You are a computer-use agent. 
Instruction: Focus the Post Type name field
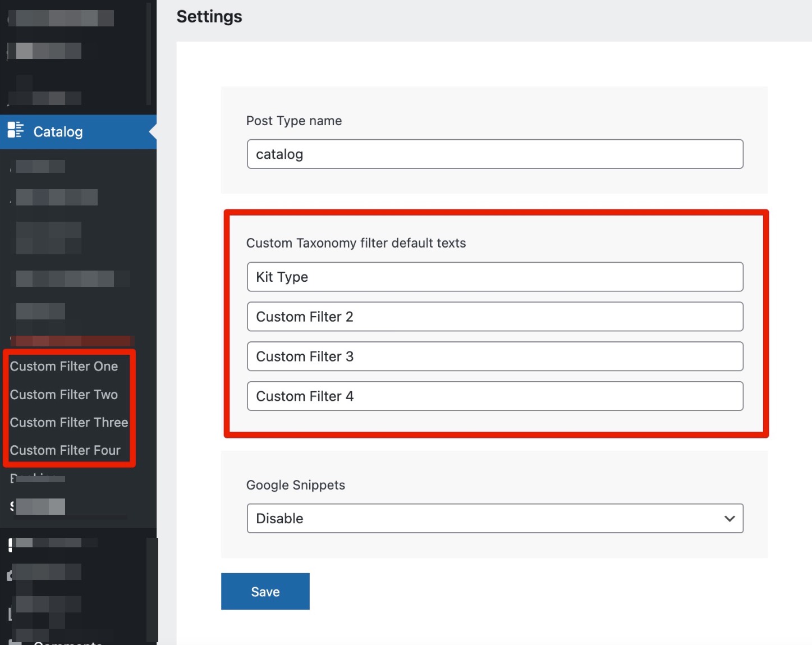(x=495, y=154)
